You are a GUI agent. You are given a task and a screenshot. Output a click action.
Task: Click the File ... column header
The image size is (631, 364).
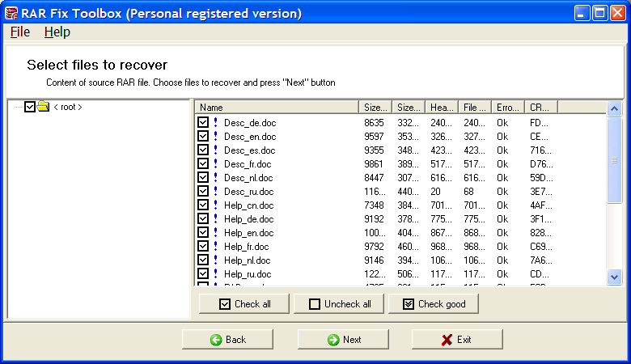(x=475, y=108)
